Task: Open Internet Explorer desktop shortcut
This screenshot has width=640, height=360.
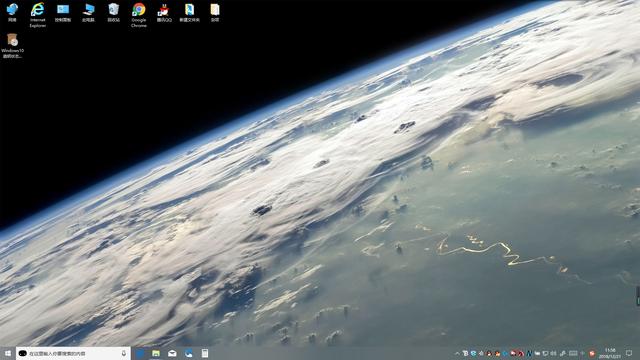Action: point(38,15)
